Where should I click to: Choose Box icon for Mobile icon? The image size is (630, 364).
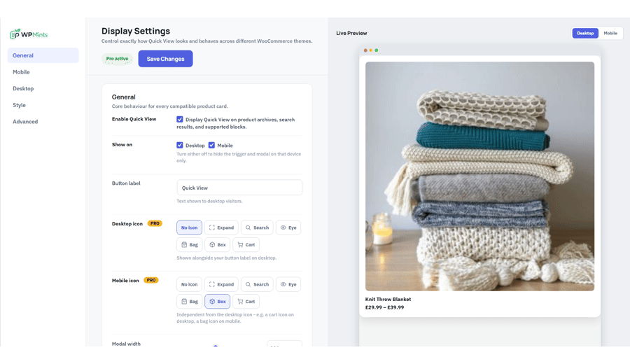218,301
